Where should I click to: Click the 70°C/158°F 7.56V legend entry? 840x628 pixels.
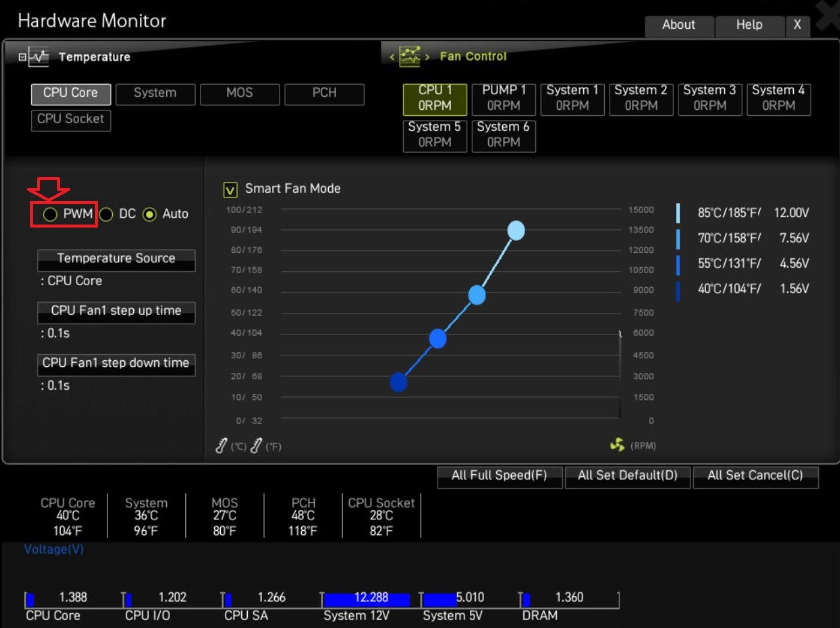pos(743,238)
